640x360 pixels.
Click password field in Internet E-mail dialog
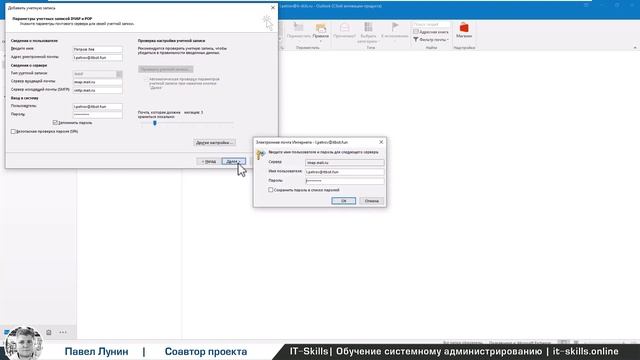[x=344, y=181]
